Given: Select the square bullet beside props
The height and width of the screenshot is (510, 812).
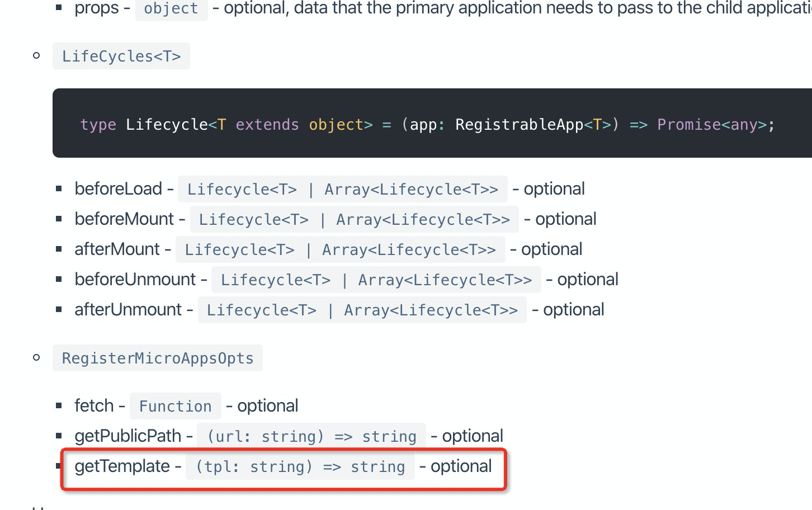Looking at the screenshot, I should tap(59, 7).
